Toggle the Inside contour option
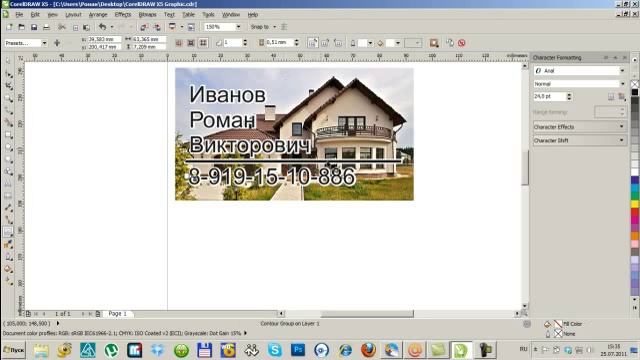Image resolution: width=640 pixels, height=360 pixels. tap(191, 43)
